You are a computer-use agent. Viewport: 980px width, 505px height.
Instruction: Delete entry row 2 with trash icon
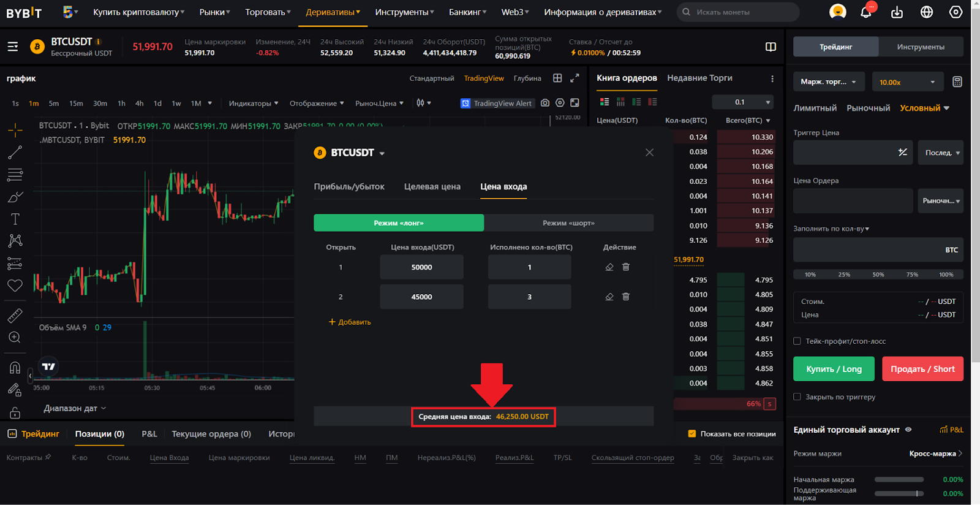pos(625,297)
